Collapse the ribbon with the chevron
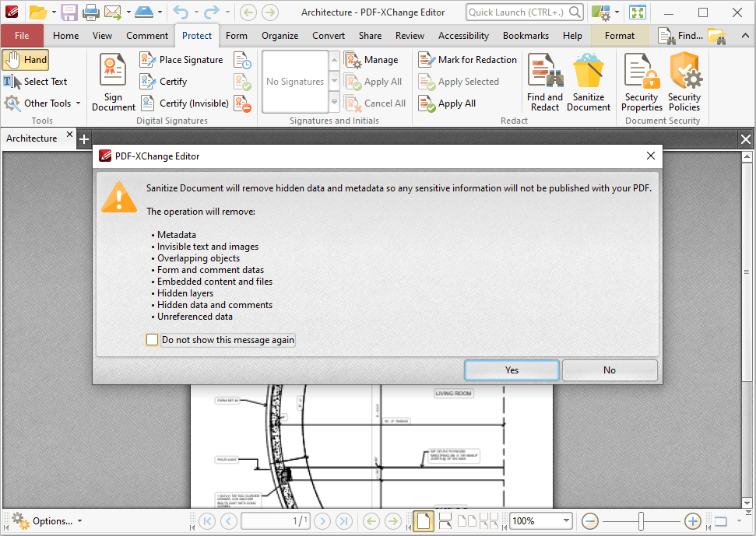Screen dimensions: 756x536 click(745, 36)
